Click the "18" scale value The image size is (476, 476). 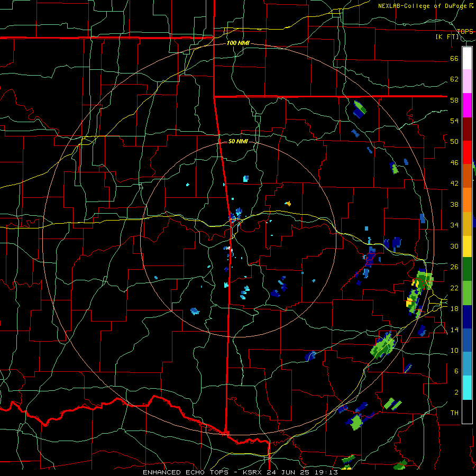pos(454,309)
